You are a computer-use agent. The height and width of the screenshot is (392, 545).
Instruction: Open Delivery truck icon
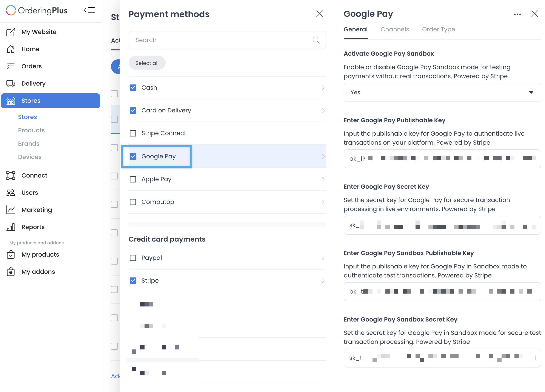click(11, 83)
